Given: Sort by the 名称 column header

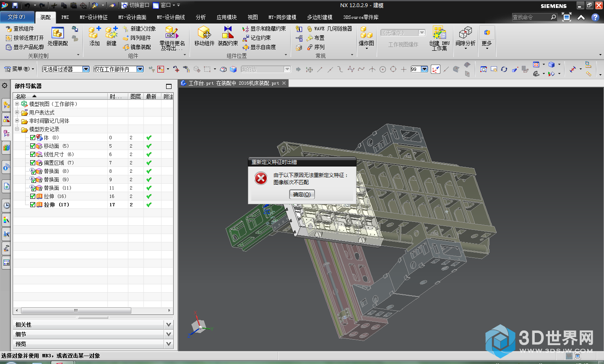Looking at the screenshot, I should [x=60, y=96].
